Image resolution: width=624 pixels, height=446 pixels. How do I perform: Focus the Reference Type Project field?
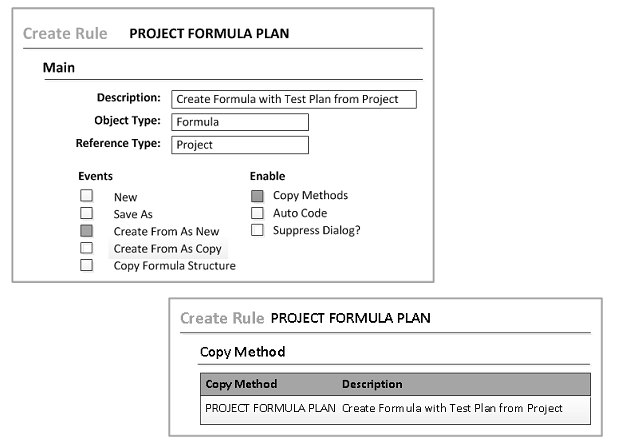coord(239,145)
